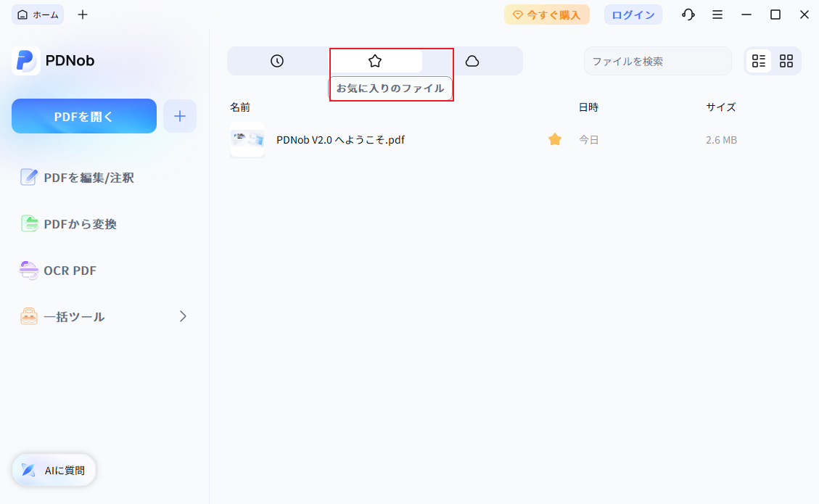Viewport: 819px width, 504px height.
Task: Open the hamburger menu
Action: click(x=717, y=14)
